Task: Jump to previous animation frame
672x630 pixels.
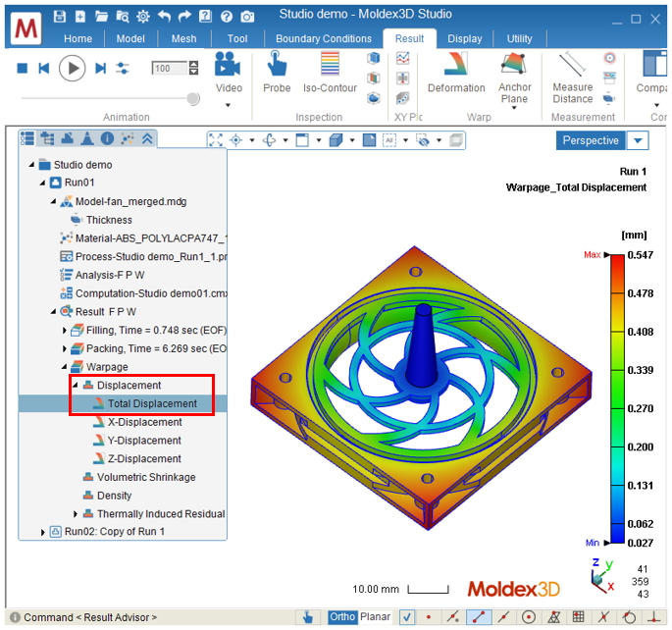Action: coord(44,68)
